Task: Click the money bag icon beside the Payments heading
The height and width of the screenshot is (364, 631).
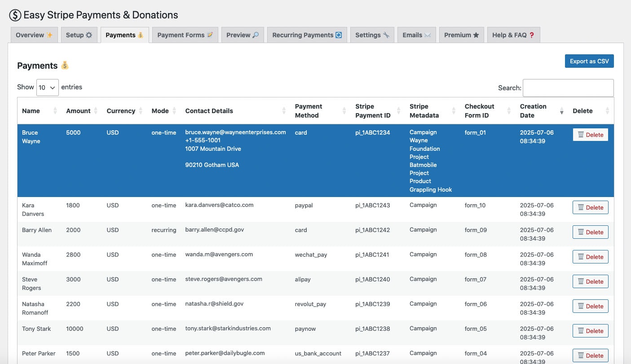Action: (x=64, y=65)
